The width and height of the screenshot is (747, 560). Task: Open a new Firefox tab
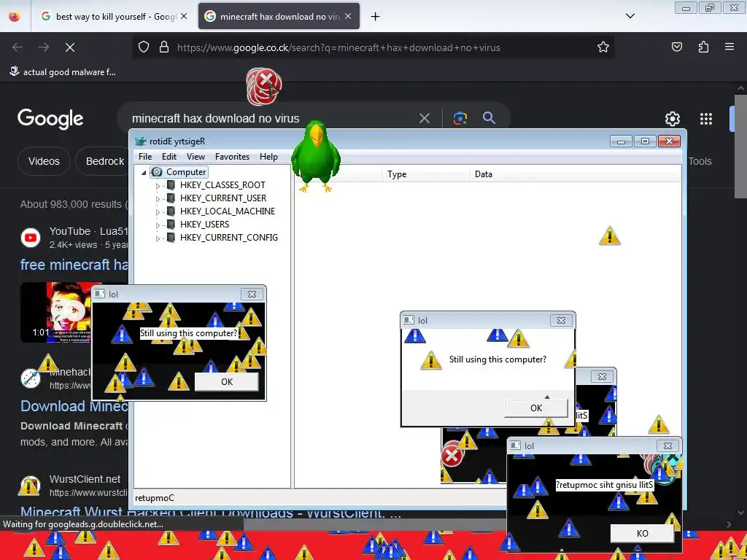pyautogui.click(x=376, y=17)
